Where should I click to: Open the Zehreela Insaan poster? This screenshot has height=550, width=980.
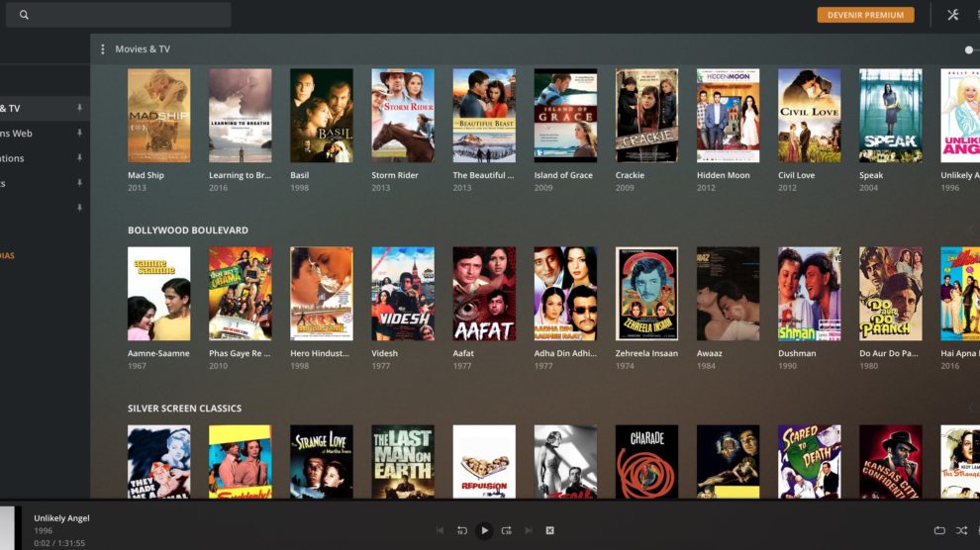(646, 294)
